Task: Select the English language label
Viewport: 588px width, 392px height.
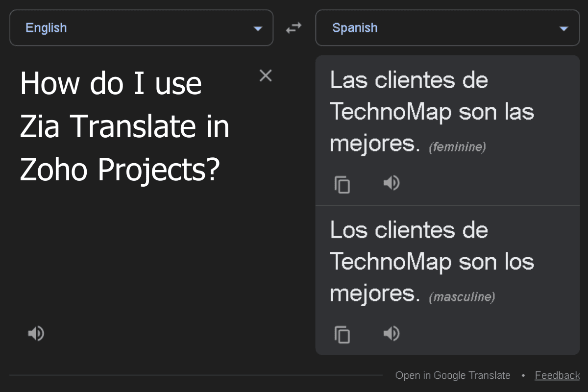Action: coord(46,28)
